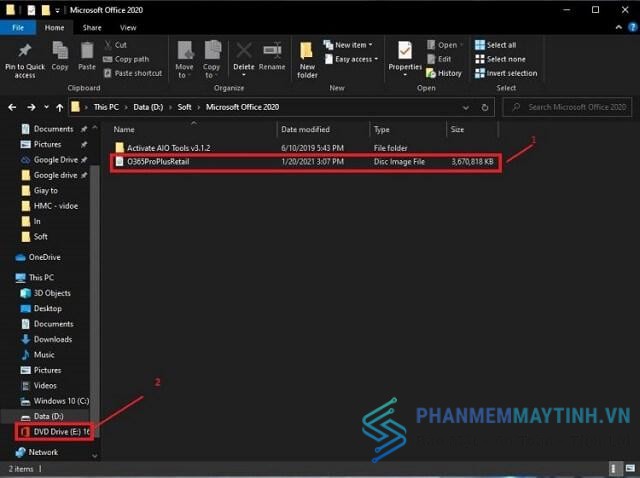Image resolution: width=640 pixels, height=478 pixels.
Task: Switch to the Share tab
Action: coord(92,27)
